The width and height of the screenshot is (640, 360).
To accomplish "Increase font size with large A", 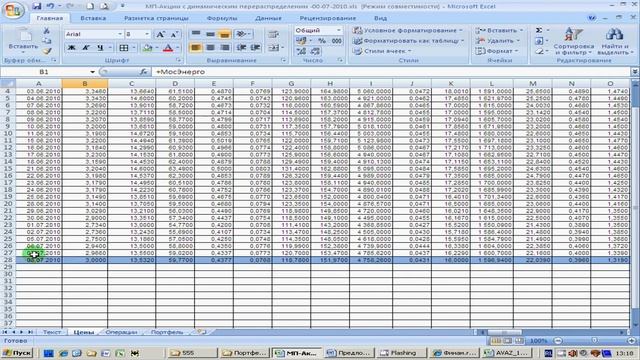I will pos(161,34).
